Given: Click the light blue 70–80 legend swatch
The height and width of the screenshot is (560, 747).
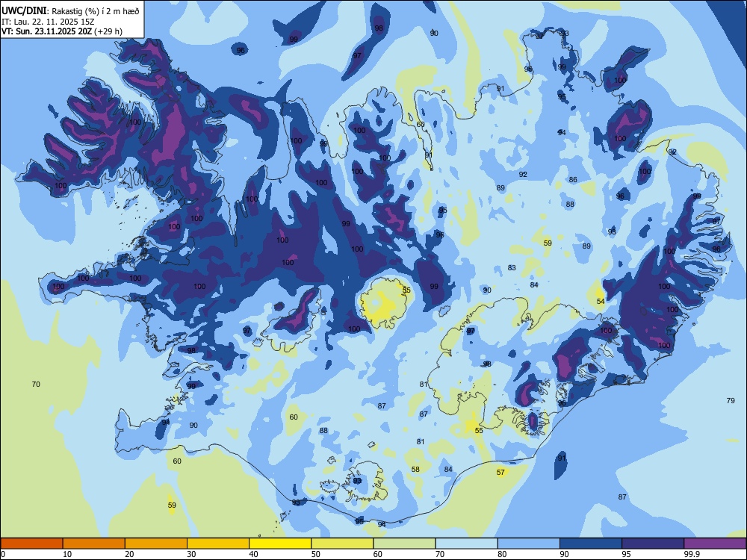Looking at the screenshot, I should [x=466, y=544].
